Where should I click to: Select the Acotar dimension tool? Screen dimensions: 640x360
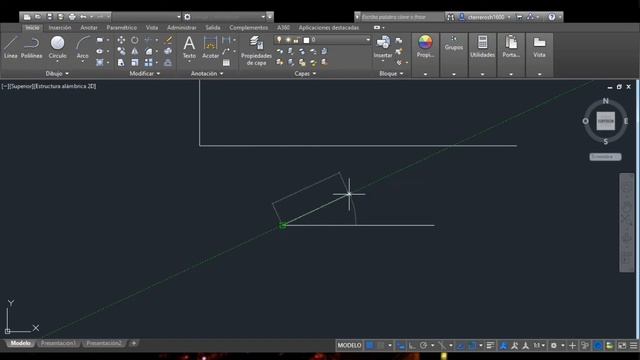click(211, 47)
